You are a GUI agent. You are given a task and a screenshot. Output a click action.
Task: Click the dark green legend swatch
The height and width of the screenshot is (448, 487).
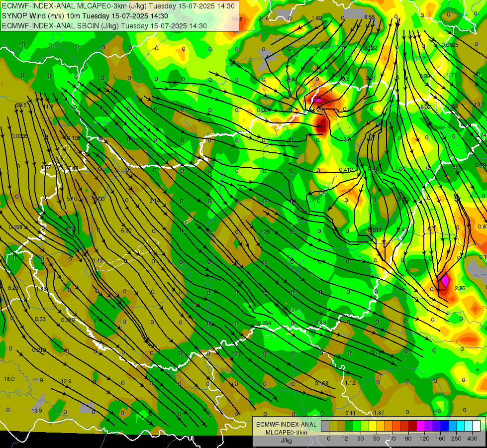click(x=349, y=426)
